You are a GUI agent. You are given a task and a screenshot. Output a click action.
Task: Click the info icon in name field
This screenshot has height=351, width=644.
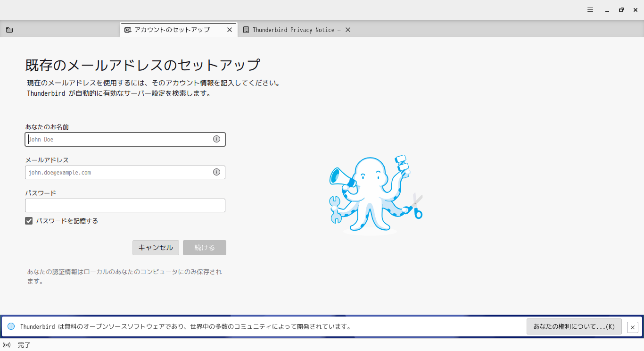[216, 139]
